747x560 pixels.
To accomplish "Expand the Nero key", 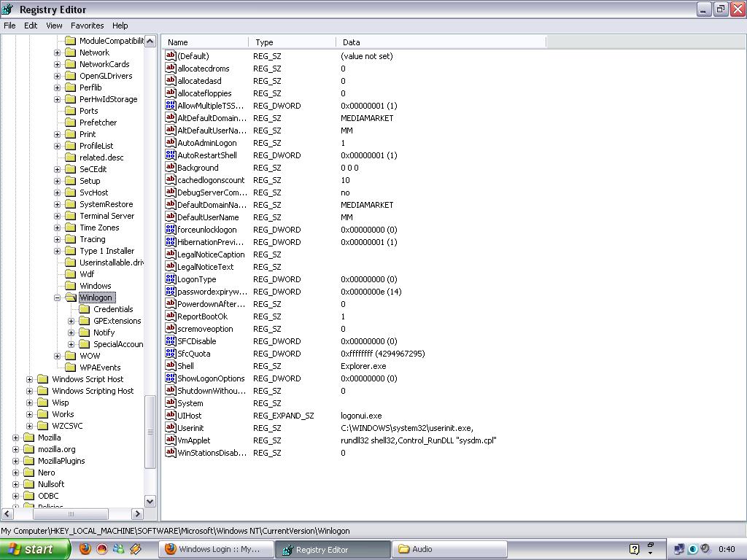I will tap(16, 472).
